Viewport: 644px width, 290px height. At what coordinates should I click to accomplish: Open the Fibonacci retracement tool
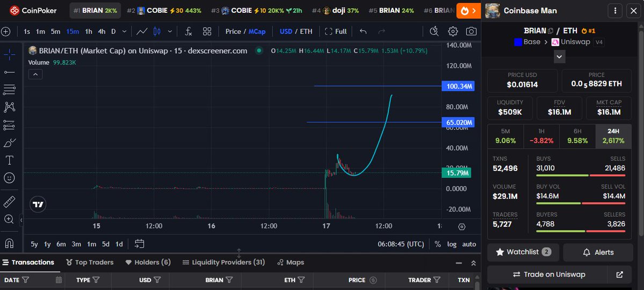[9, 90]
